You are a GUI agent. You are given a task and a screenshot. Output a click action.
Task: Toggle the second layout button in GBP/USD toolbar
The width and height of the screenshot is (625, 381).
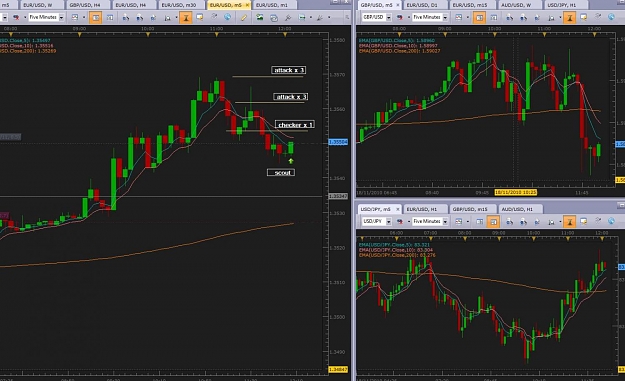click(x=493, y=17)
